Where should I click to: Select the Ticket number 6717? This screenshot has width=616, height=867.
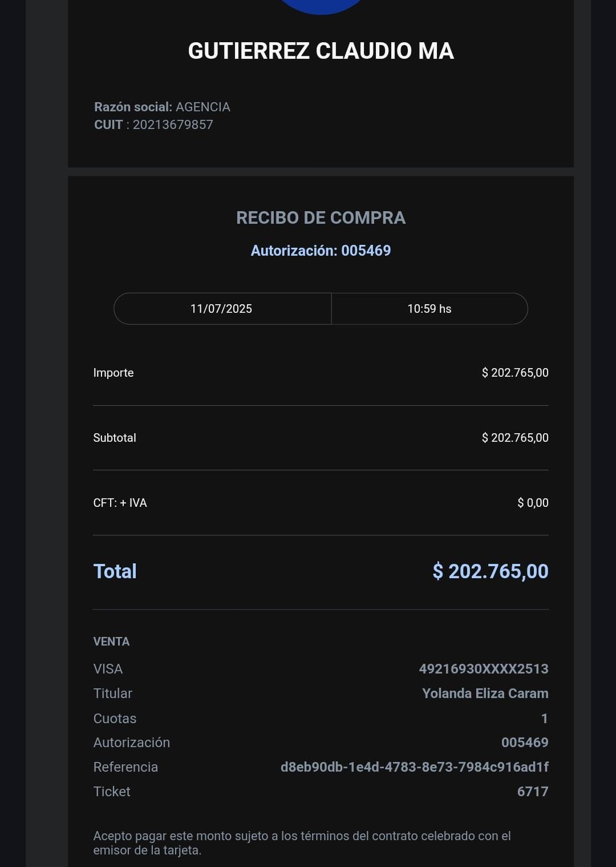coord(533,792)
